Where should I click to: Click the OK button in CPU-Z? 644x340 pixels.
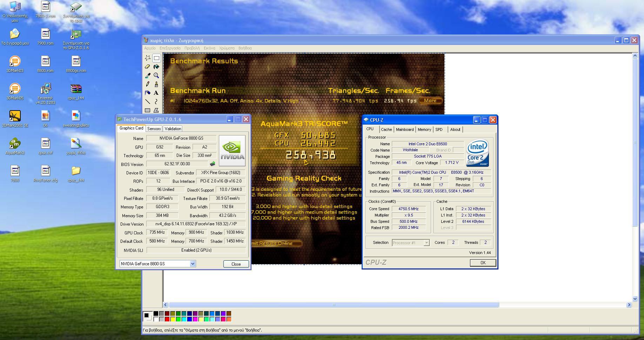(483, 263)
